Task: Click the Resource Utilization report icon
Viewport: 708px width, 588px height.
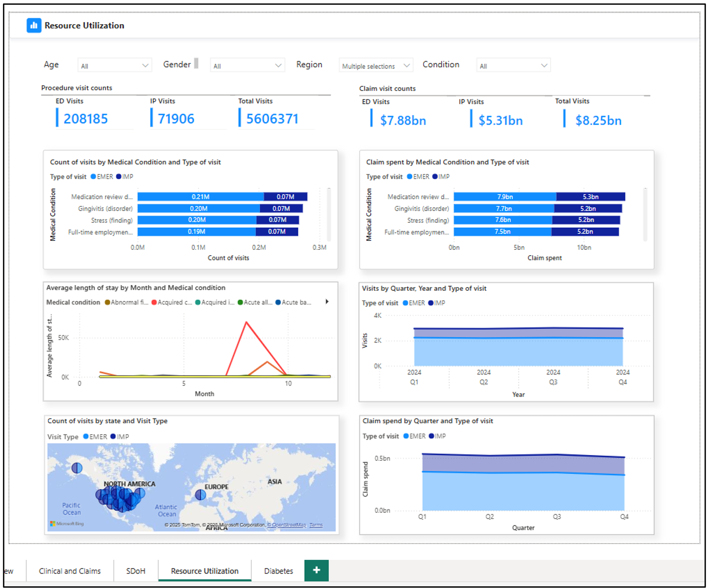Action: 34,25
